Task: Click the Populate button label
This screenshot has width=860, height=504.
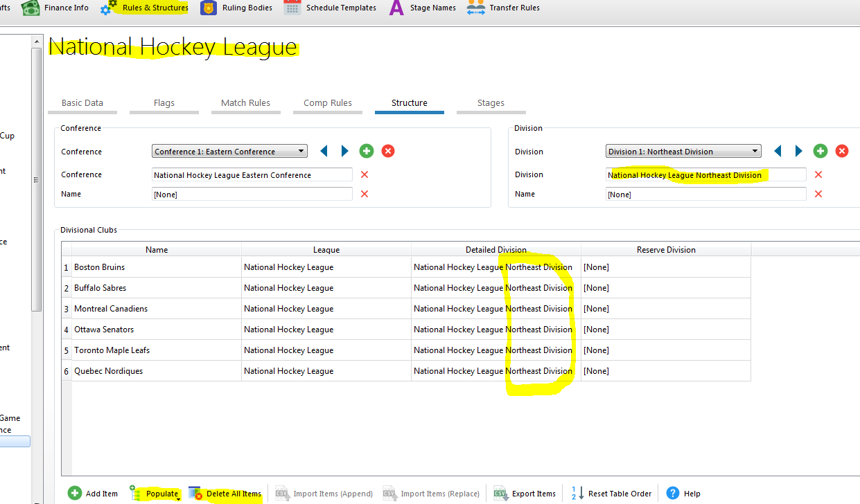Action: 162,494
